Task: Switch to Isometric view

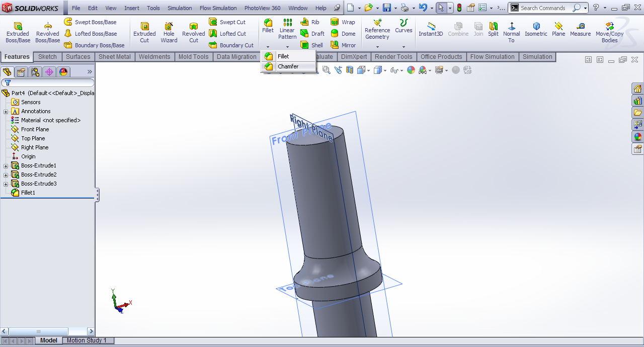Action: point(536,30)
